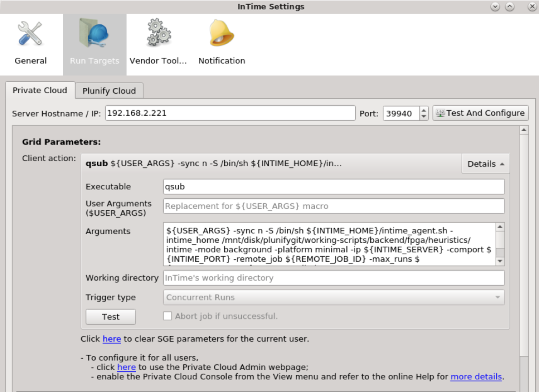The width and height of the screenshot is (539, 392).
Task: Click the Test button
Action: pos(111,316)
